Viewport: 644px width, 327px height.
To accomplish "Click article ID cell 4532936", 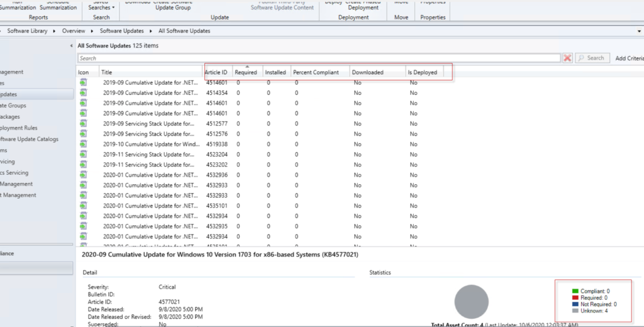I will 217,175.
